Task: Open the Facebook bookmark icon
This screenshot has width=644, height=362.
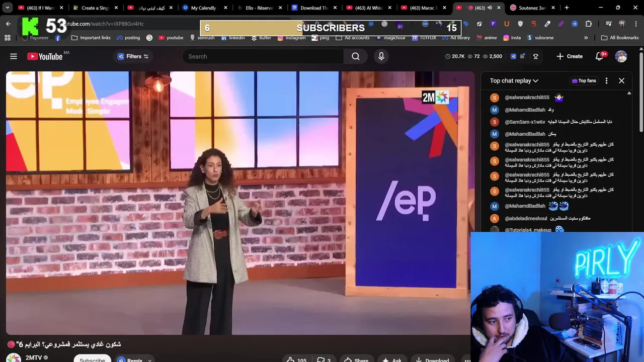Action: tap(58, 38)
